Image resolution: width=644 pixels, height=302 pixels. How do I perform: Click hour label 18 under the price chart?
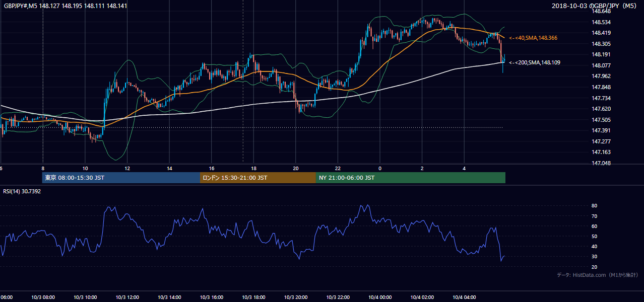click(253, 169)
